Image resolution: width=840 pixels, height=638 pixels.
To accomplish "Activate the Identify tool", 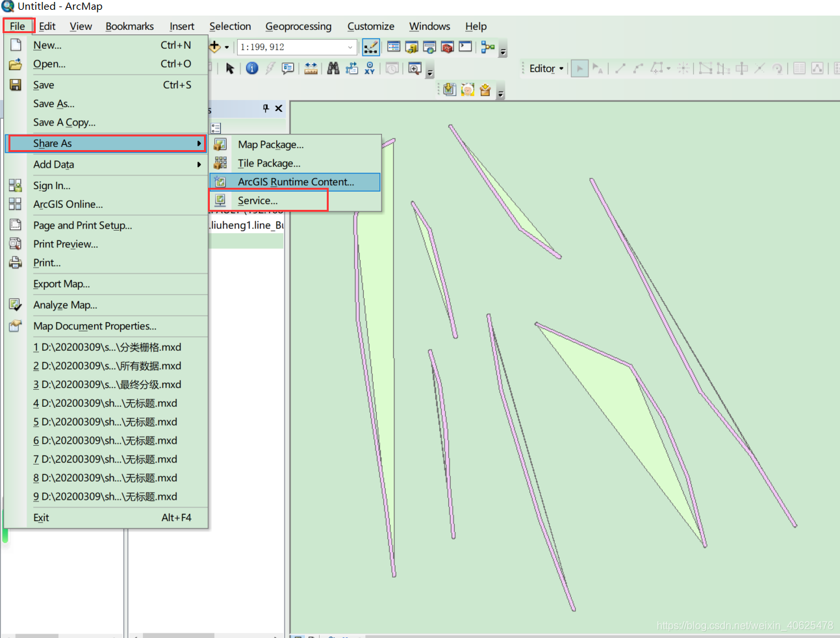I will [x=252, y=68].
